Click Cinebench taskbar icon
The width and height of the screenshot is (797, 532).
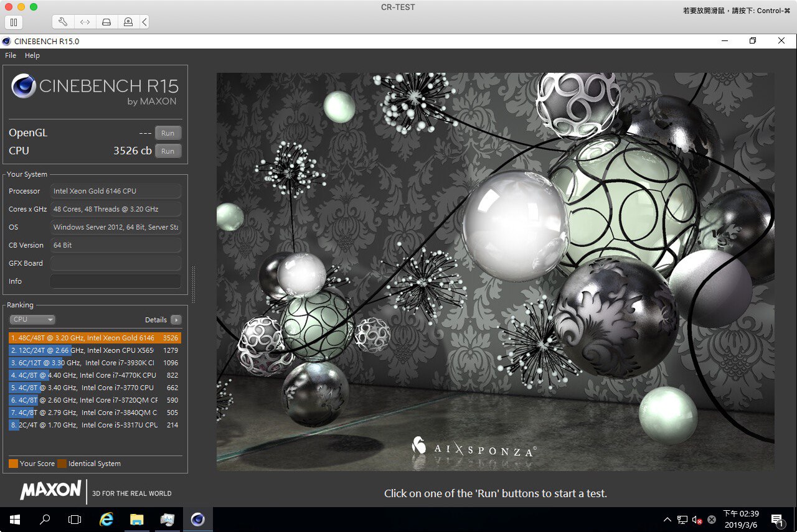pyautogui.click(x=198, y=520)
